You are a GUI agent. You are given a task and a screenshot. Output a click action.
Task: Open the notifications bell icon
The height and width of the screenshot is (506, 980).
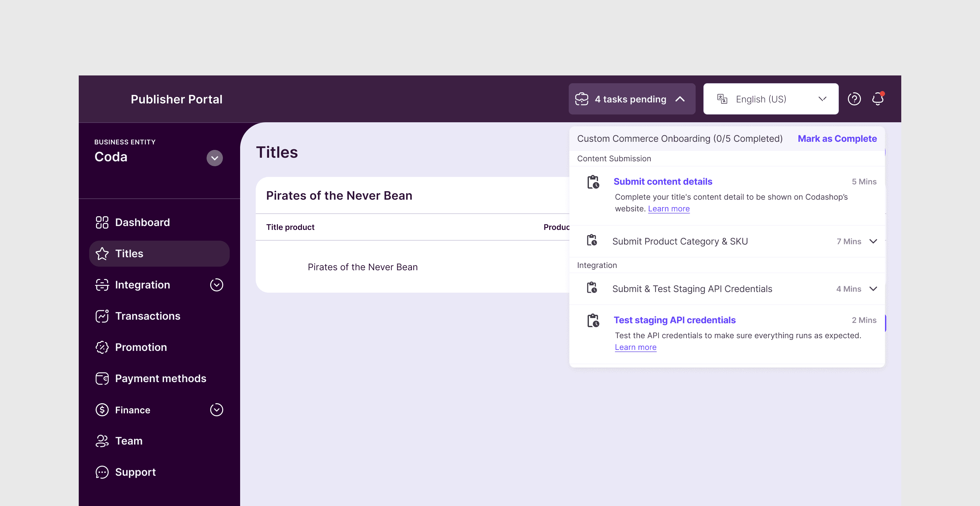tap(878, 99)
